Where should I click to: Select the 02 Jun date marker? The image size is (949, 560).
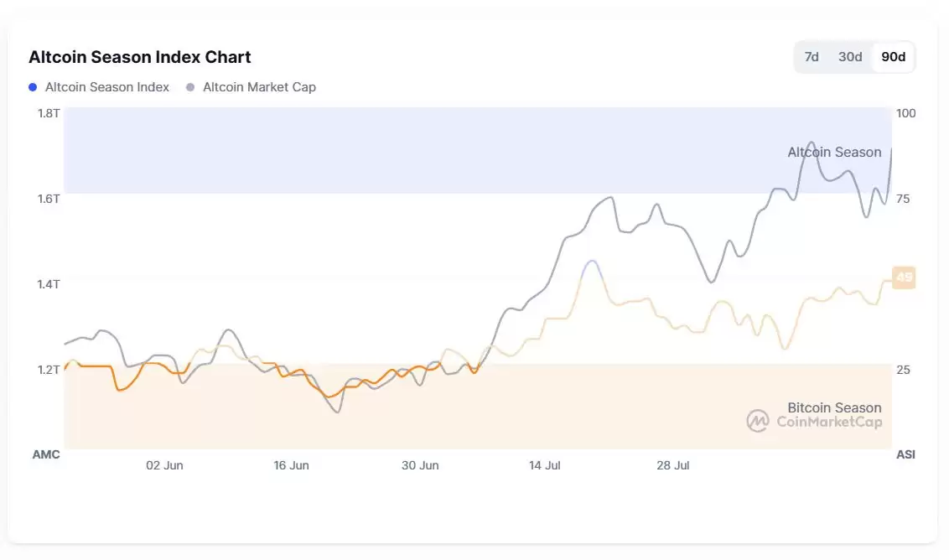pyautogui.click(x=164, y=465)
